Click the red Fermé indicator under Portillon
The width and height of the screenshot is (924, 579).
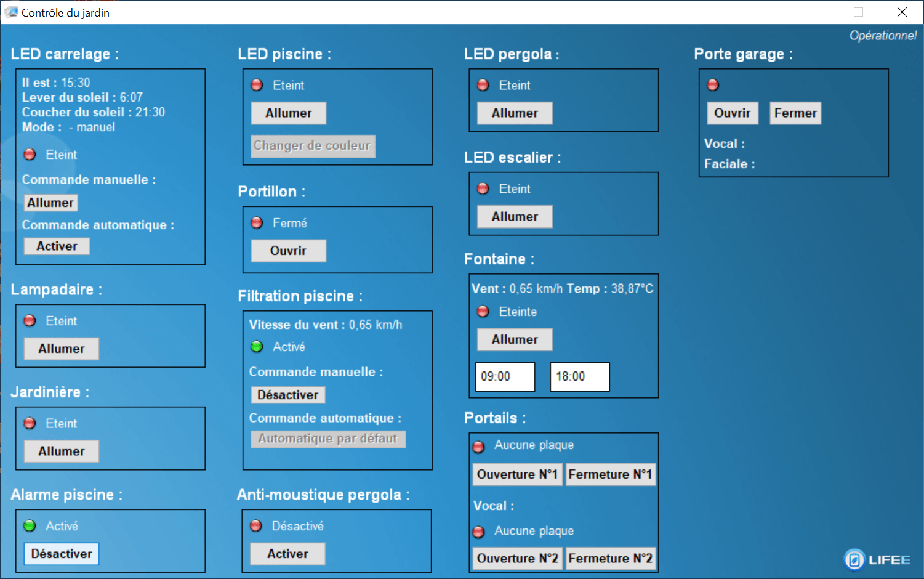click(257, 223)
